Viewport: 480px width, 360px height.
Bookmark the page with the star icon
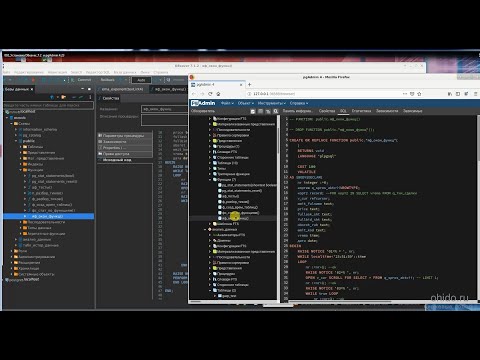pos(419,94)
